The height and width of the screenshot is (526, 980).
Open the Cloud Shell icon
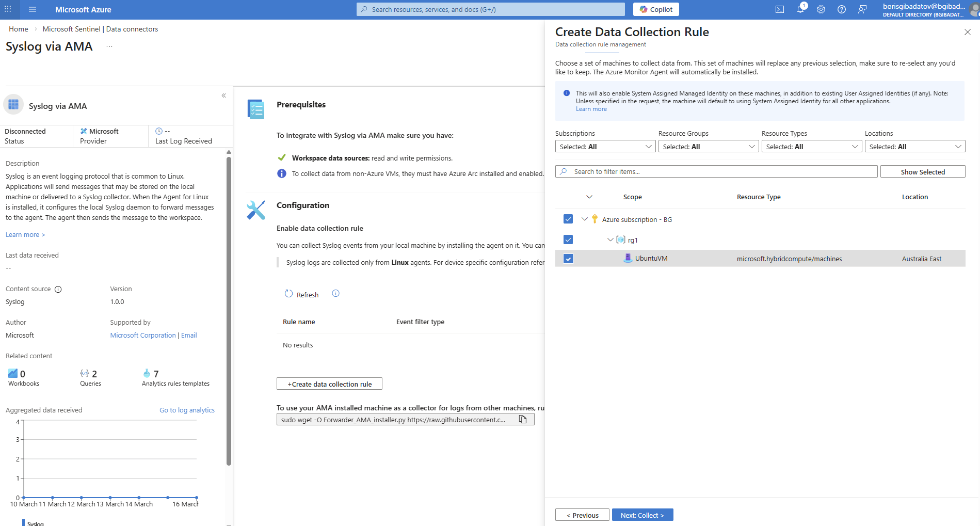point(780,9)
